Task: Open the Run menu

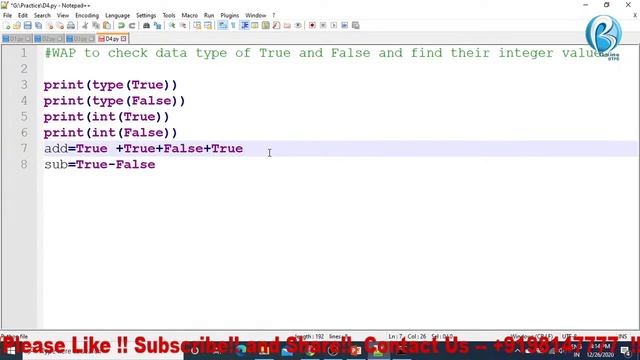Action: [209, 16]
